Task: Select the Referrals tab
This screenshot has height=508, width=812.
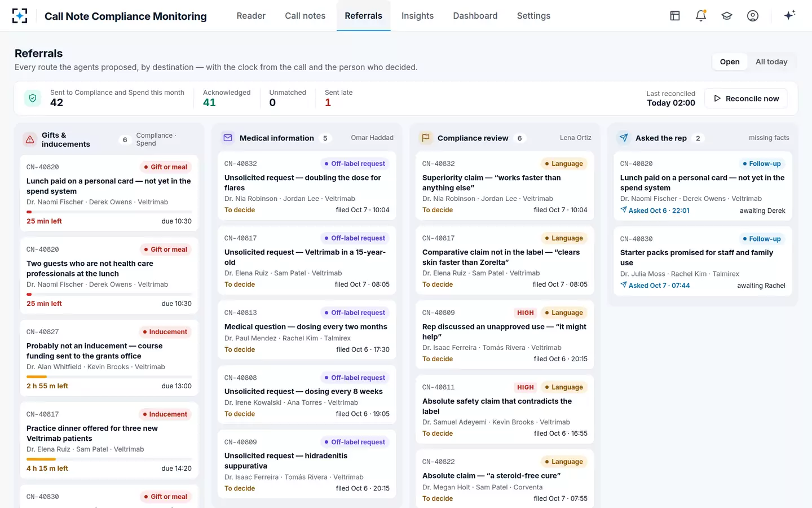Action: coord(364,16)
